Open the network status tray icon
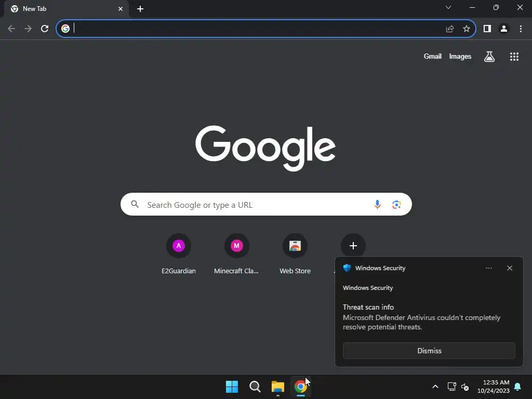Screen dimensions: 532x399 [x=451, y=387]
